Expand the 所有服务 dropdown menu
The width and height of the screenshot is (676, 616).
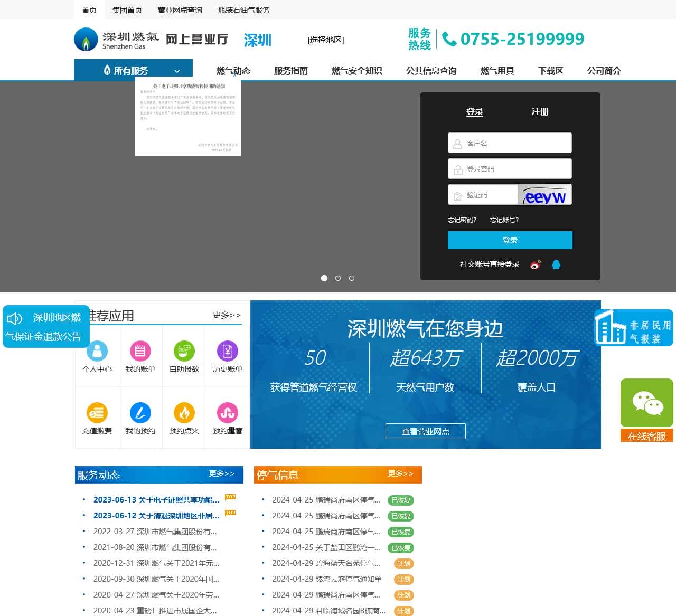133,70
